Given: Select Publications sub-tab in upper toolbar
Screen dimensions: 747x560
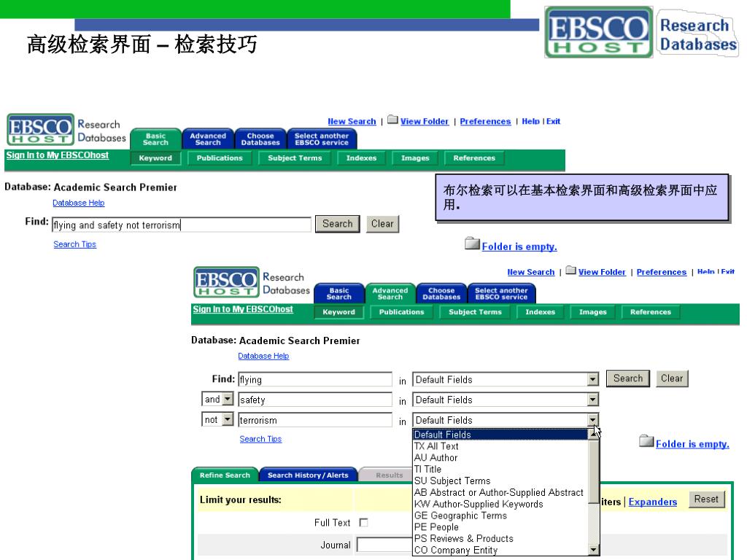Looking at the screenshot, I should coord(220,158).
